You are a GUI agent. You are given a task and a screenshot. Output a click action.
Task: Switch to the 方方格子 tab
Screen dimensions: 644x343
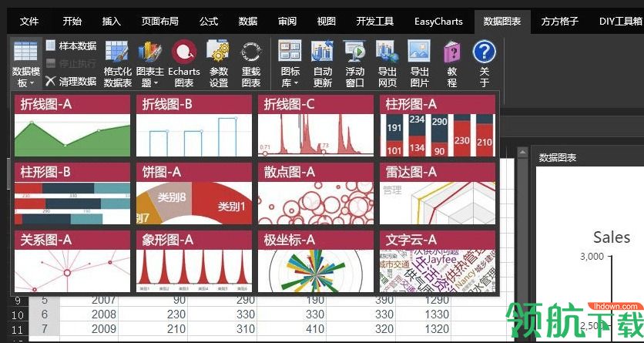[559, 22]
